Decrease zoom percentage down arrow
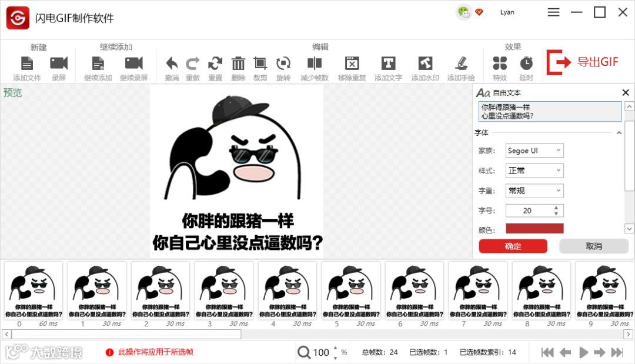The height and width of the screenshot is (364, 635). pos(335,357)
